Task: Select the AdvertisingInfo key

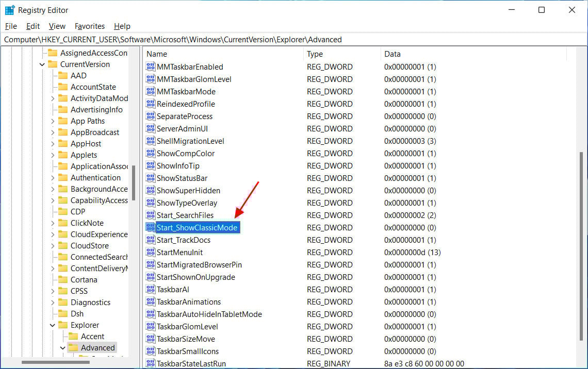Action: pos(96,110)
